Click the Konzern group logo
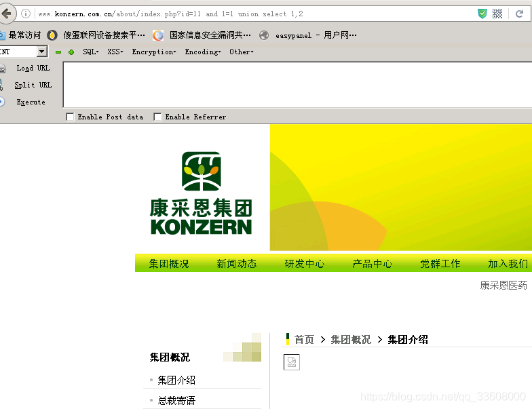This screenshot has height=409, width=532. point(201,193)
